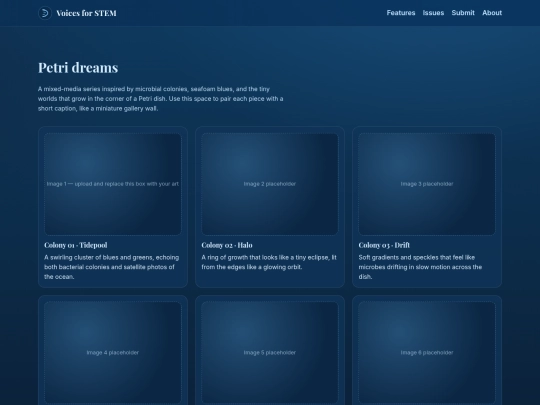Click the Colony 01 · Tidepool title

pos(76,245)
